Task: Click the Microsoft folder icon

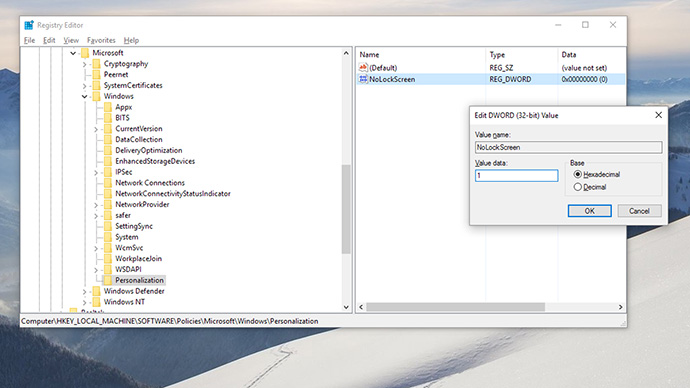Action: coord(85,53)
